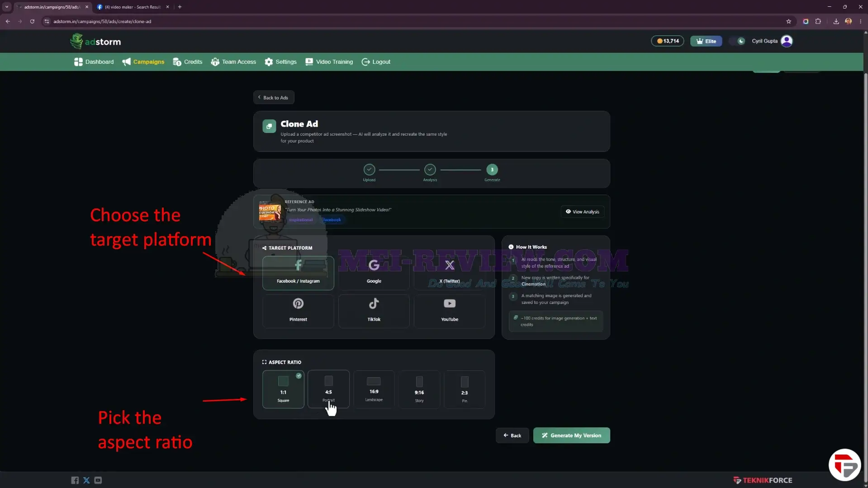The height and width of the screenshot is (488, 868).
Task: Open Teknikforce floating chat icon
Action: [x=844, y=464]
